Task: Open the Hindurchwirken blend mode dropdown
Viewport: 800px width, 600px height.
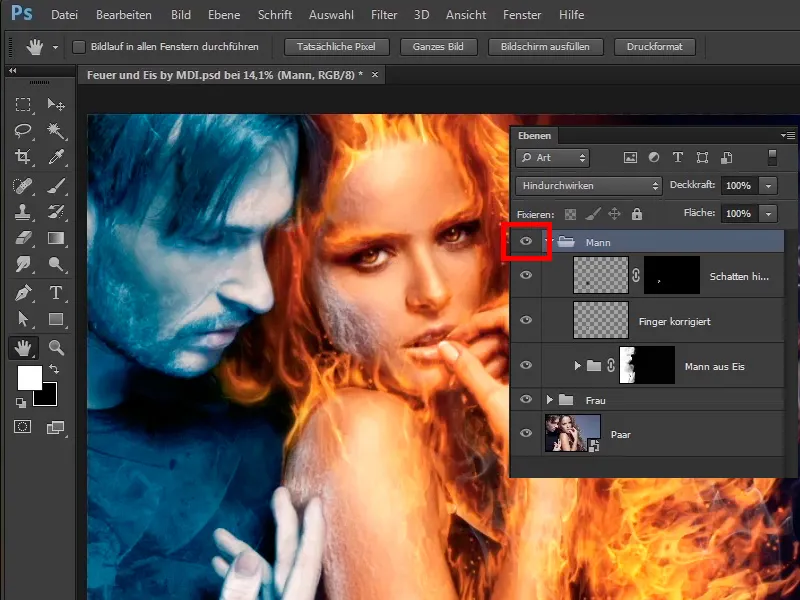Action: click(x=589, y=186)
